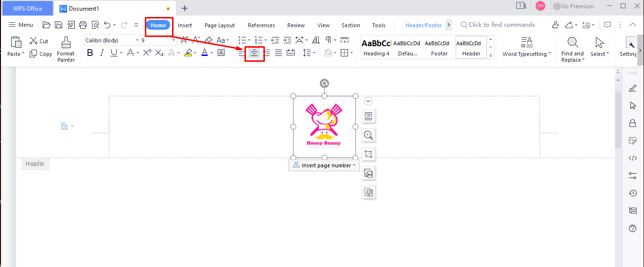Open the Page Layout tab
The width and height of the screenshot is (644, 267).
click(220, 25)
